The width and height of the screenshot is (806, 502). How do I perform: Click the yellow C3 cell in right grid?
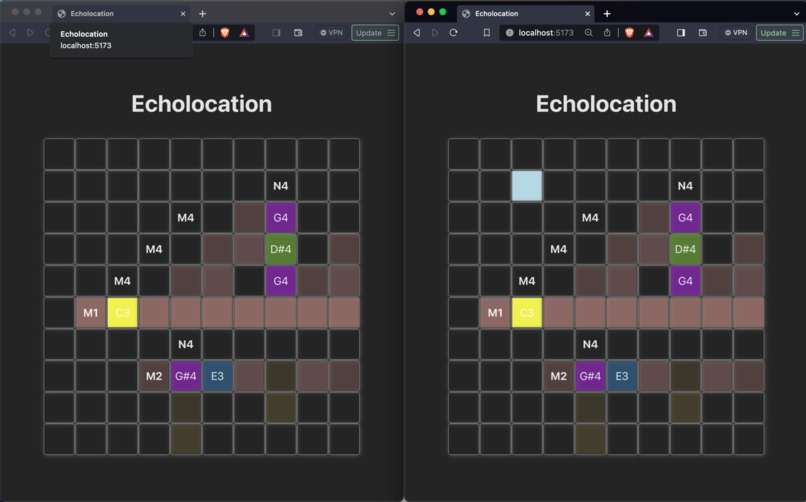pos(526,312)
